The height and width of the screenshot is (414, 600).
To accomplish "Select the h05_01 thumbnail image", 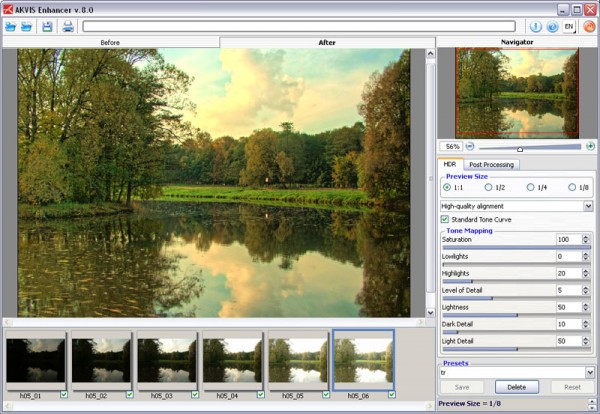I will [35, 362].
